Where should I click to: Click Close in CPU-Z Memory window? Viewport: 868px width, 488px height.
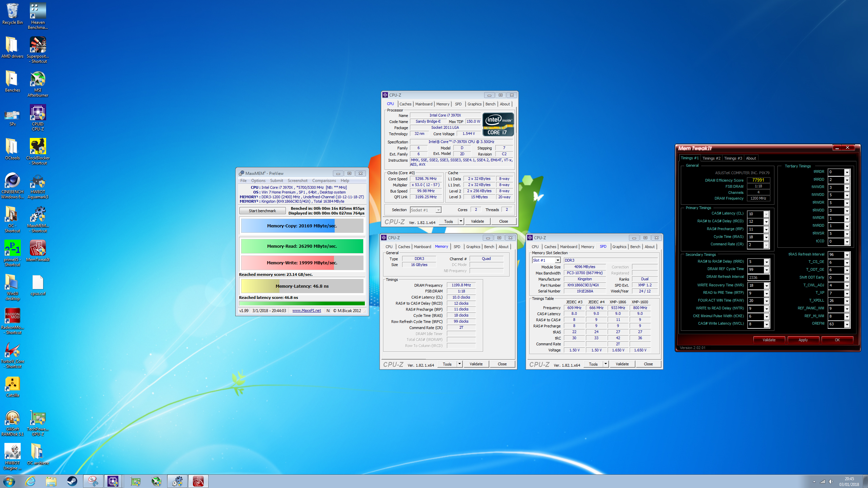click(502, 364)
